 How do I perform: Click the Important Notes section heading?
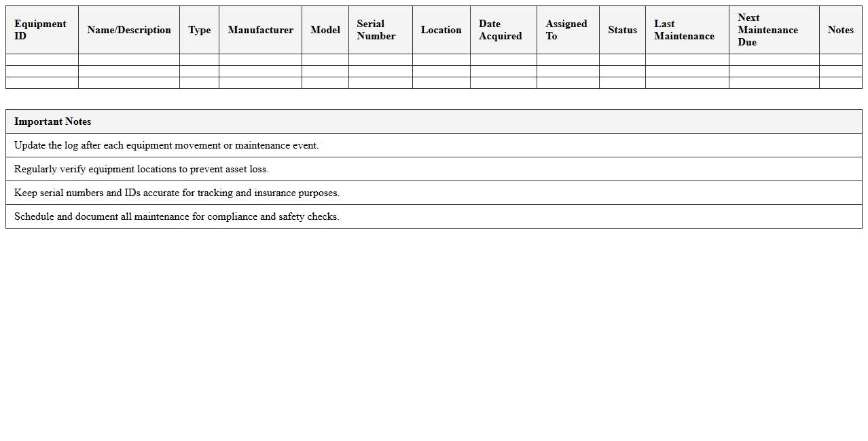click(53, 121)
